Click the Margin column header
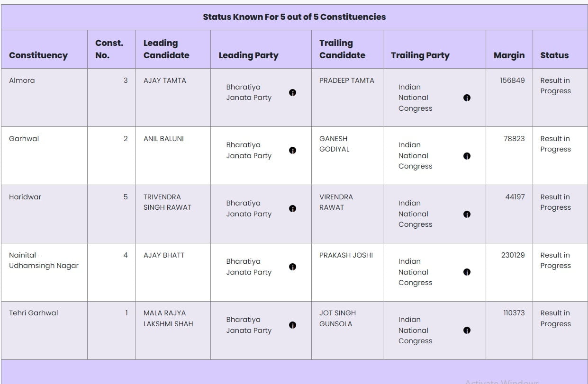The width and height of the screenshot is (588, 384). click(x=509, y=55)
